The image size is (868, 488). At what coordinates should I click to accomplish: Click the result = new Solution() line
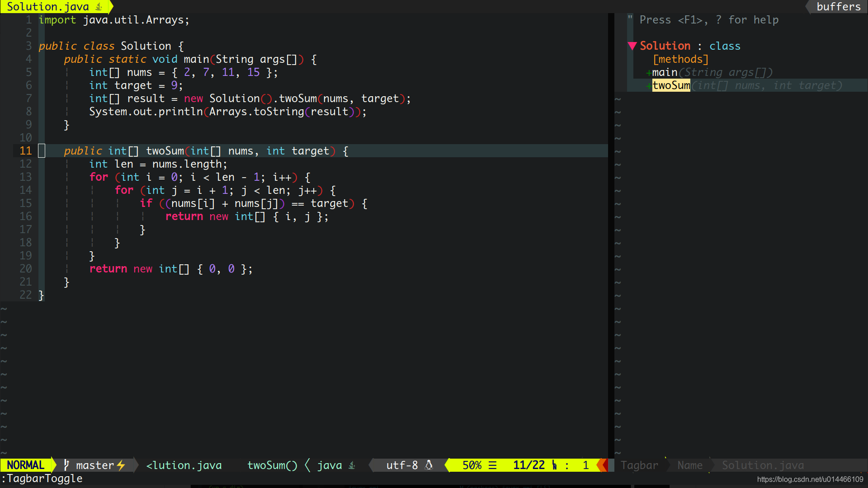[x=250, y=99]
